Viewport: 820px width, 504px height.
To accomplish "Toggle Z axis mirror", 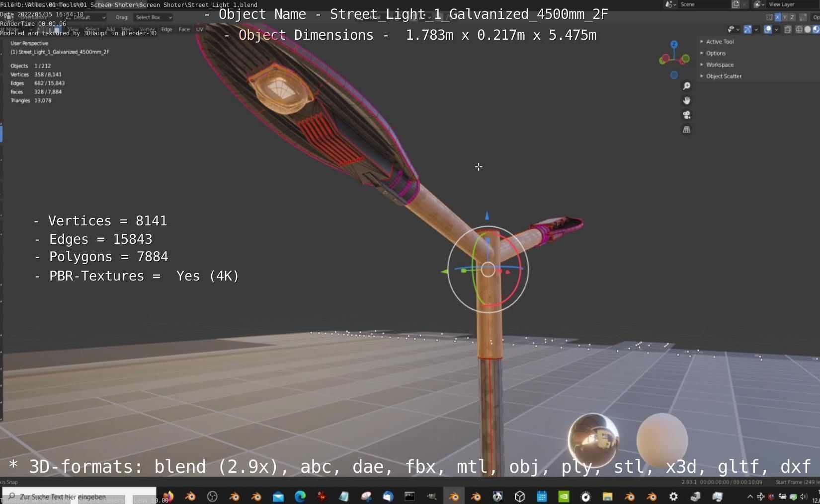I will 792,17.
